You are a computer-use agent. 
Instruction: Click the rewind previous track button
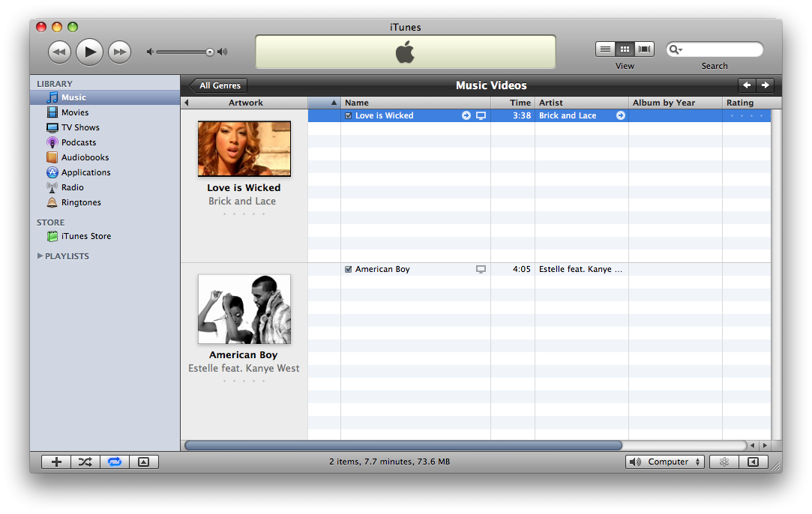[x=59, y=52]
